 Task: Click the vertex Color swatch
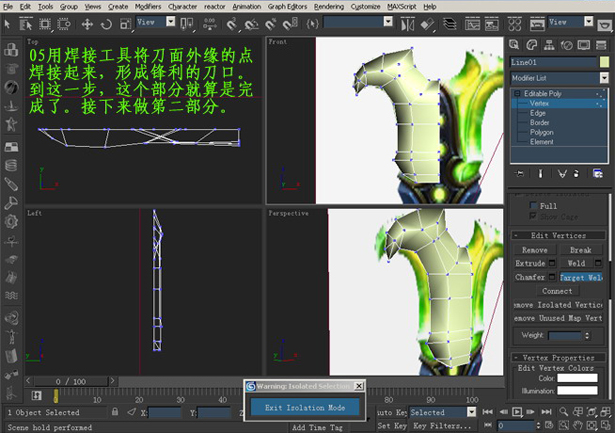coord(577,378)
